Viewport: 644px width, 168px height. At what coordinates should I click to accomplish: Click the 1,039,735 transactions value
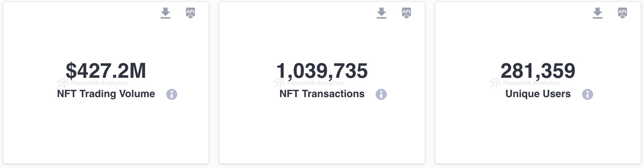coord(322,71)
